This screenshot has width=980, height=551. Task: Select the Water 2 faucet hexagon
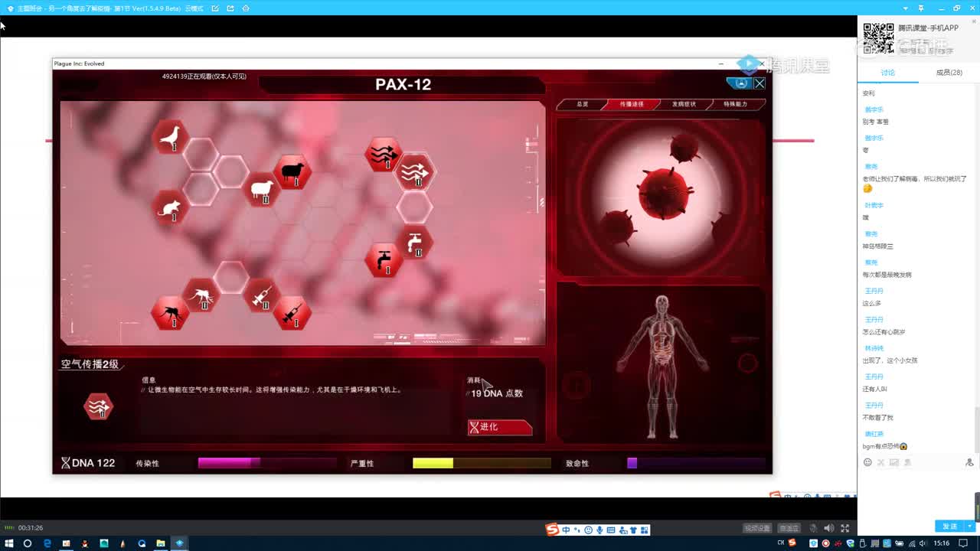click(x=414, y=243)
